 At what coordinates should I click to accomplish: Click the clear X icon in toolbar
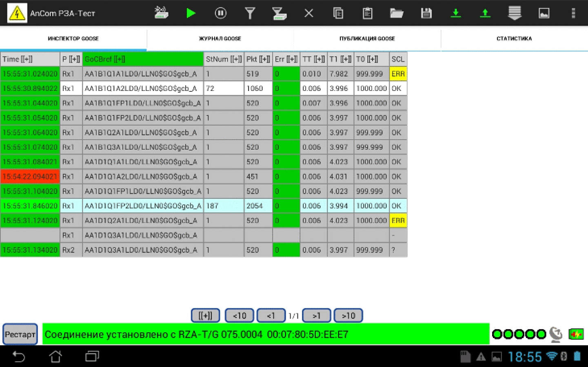[309, 13]
